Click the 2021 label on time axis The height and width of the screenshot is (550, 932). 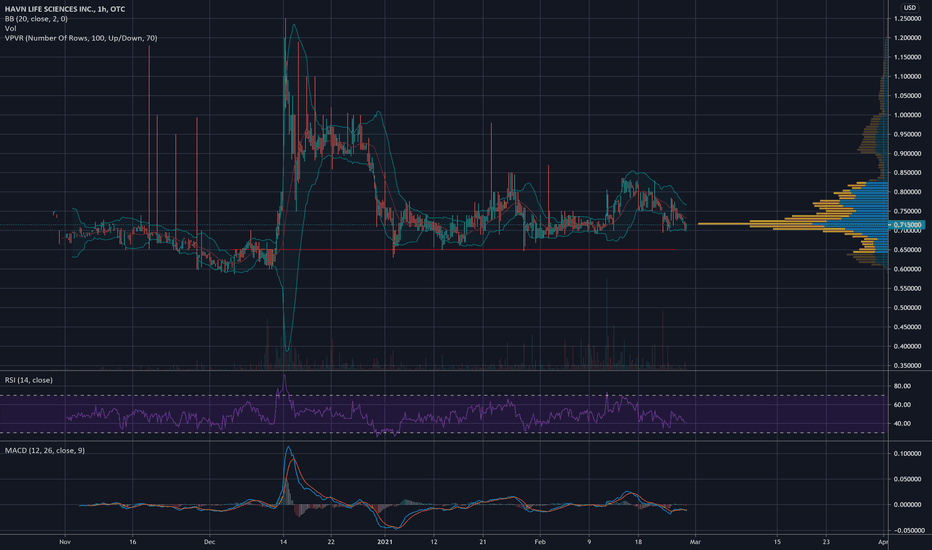tap(385, 542)
